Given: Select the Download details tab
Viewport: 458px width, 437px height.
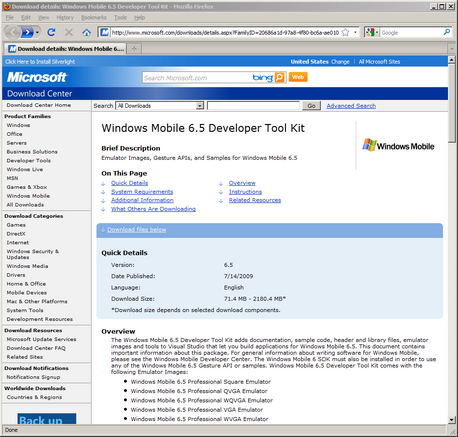Looking at the screenshot, I should point(66,49).
